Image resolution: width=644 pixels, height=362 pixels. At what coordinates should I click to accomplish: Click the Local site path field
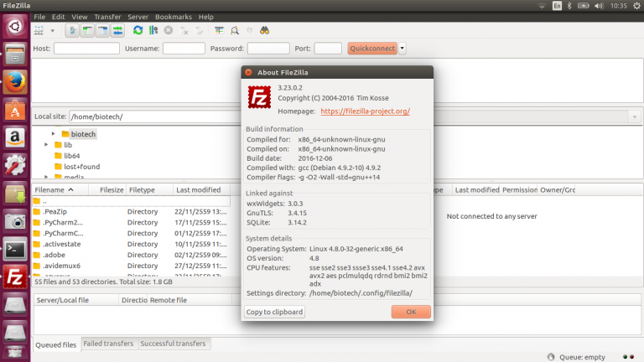click(155, 116)
